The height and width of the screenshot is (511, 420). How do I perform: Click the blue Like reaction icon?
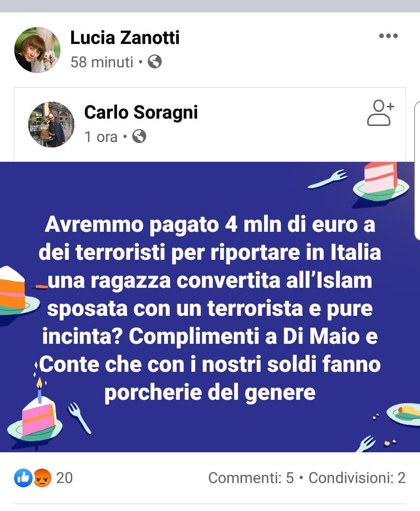[23, 478]
